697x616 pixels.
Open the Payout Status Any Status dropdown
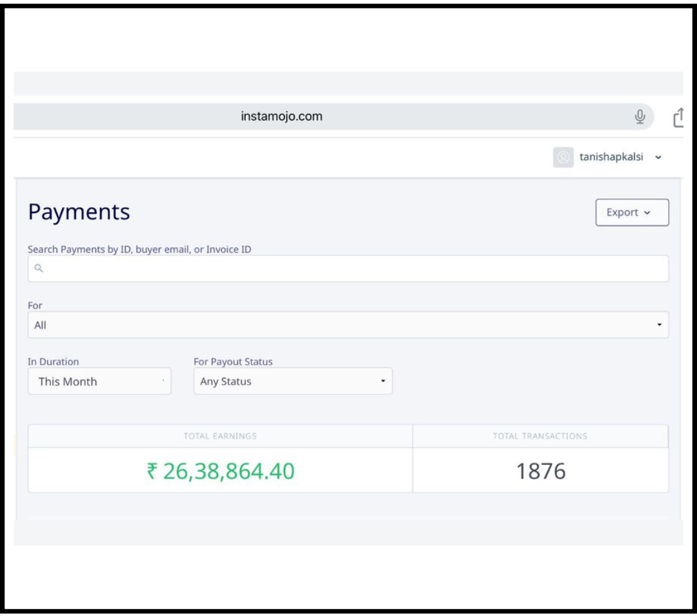[293, 381]
